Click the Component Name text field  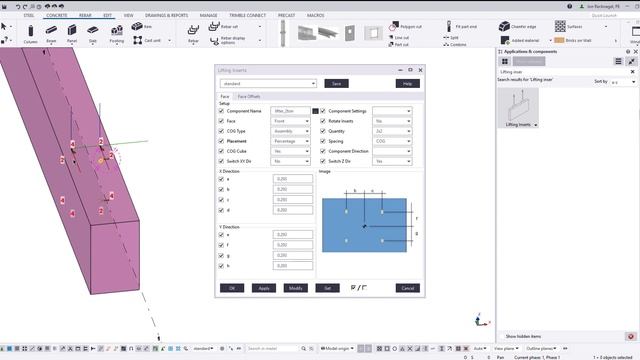tap(291, 111)
